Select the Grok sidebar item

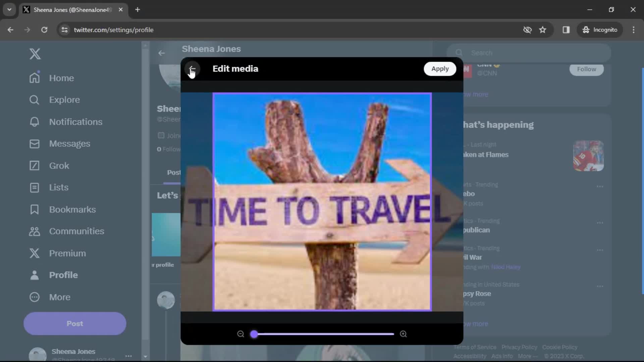(59, 165)
